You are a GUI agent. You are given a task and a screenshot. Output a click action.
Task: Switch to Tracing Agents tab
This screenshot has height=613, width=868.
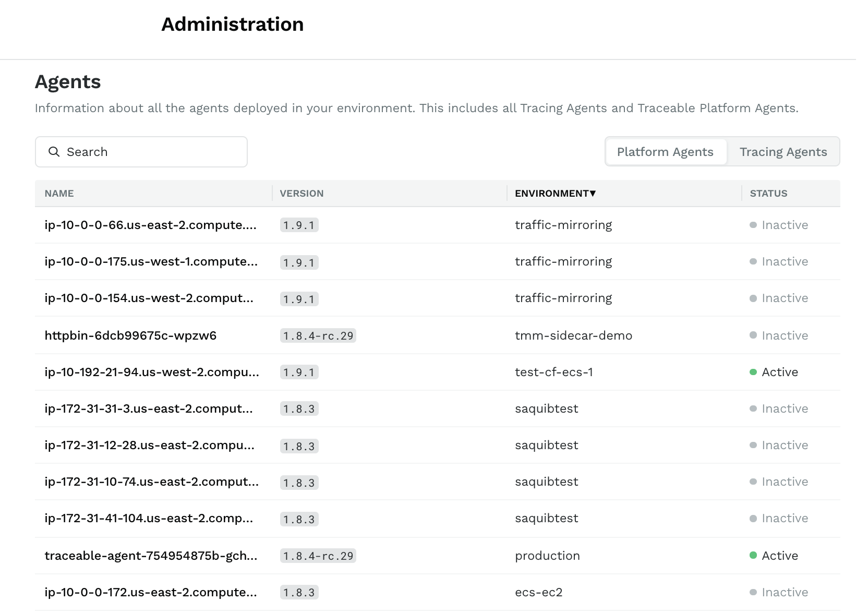pyautogui.click(x=782, y=152)
